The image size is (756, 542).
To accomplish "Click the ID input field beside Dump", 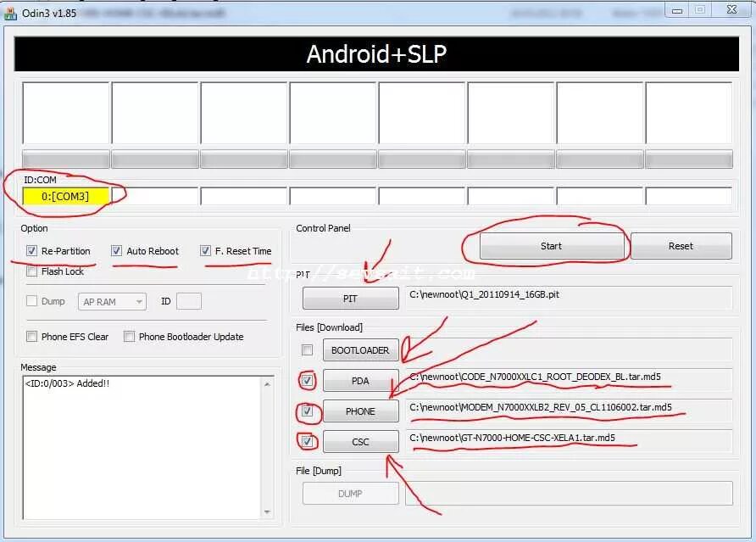I will pyautogui.click(x=189, y=301).
